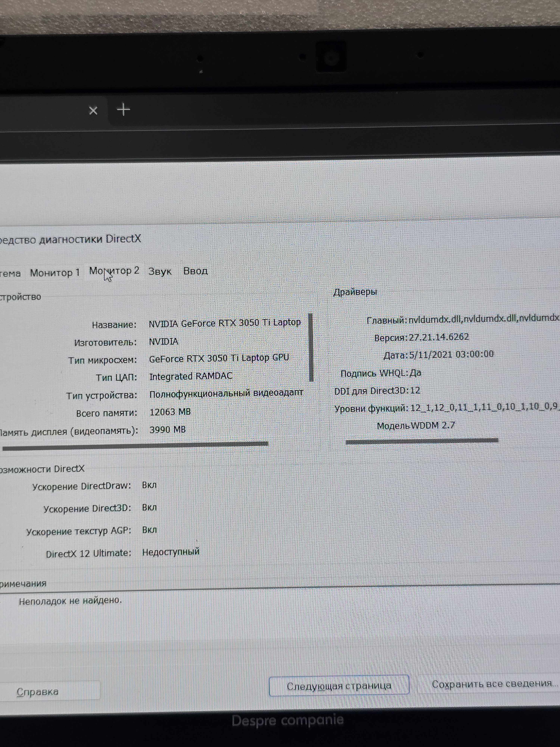Click the Despre companie link
Image resolution: width=560 pixels, height=747 pixels.
(x=288, y=720)
